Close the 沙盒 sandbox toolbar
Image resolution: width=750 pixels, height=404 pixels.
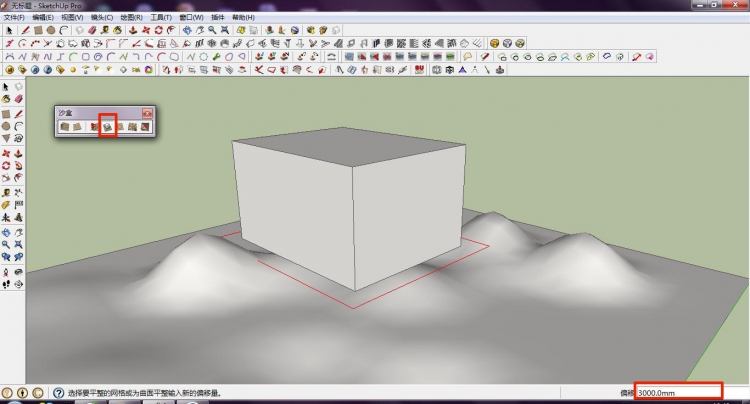(x=147, y=113)
